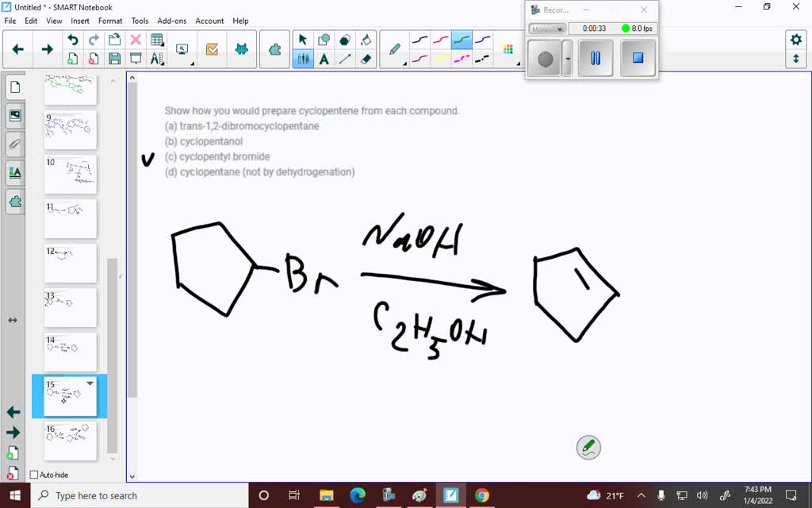Screen dimensions: 812x508
Task: Activate the Eraser tool
Action: [366, 59]
